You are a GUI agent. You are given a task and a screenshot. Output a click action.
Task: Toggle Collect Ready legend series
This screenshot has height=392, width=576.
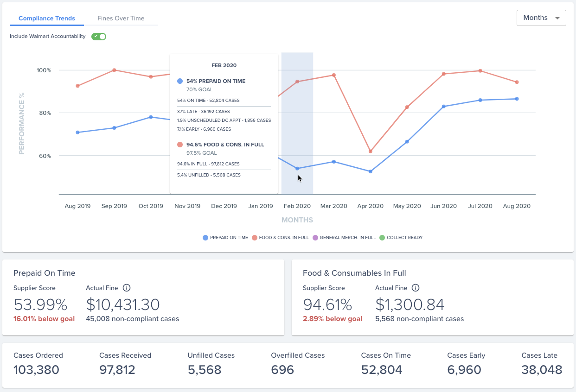[401, 238]
